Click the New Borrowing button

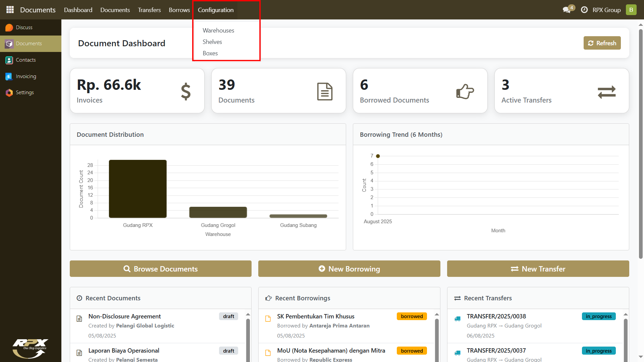point(349,269)
